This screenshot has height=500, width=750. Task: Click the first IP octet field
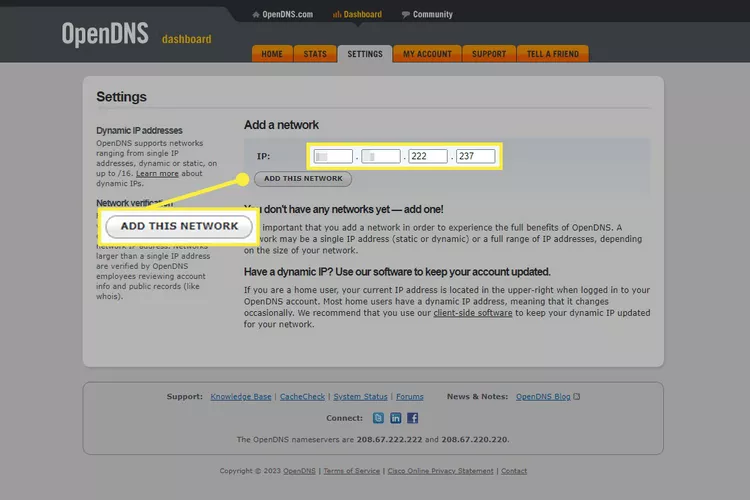[333, 156]
